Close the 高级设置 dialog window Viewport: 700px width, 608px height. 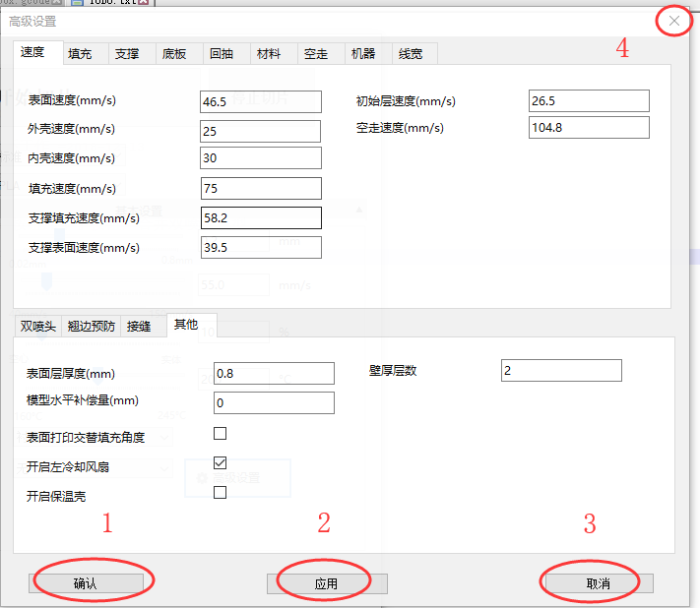tap(674, 21)
